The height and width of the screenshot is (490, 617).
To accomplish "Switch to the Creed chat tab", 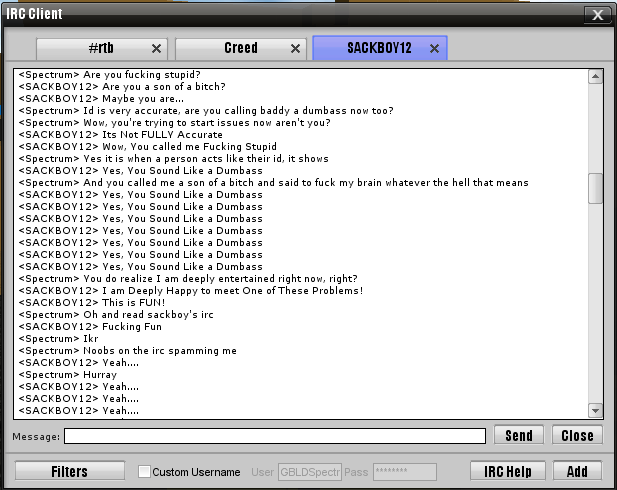I will coord(241,48).
